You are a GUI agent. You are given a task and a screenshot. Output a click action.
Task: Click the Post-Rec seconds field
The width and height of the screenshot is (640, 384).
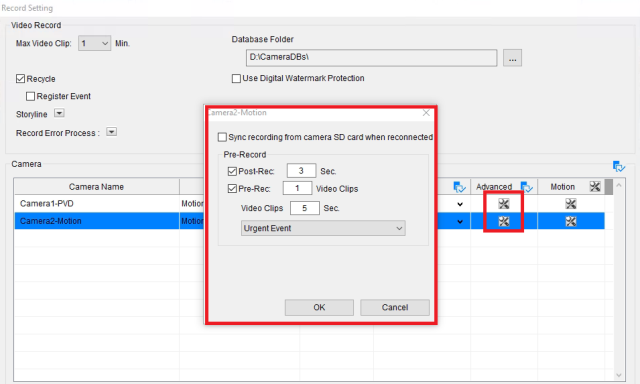301,171
